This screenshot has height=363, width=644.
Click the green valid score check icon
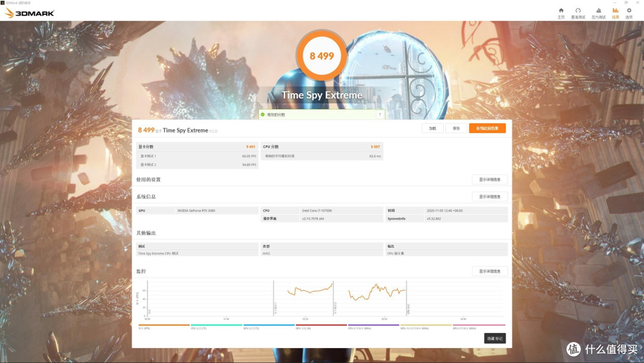263,115
